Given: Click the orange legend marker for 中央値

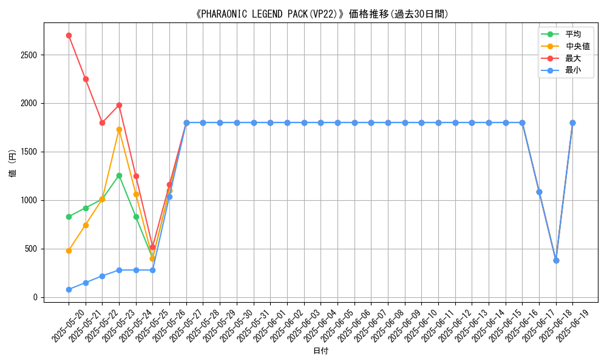Looking at the screenshot, I should [550, 47].
